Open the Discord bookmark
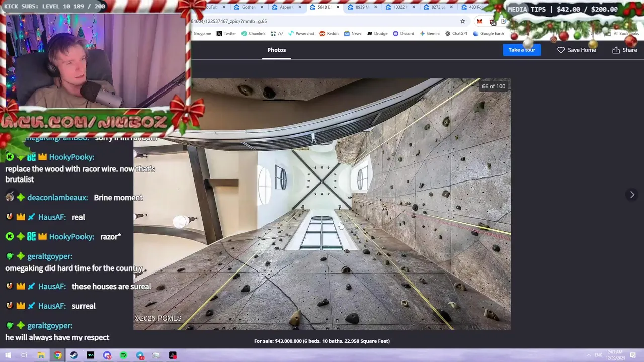Screen dimensions: 644x362 point(404,34)
